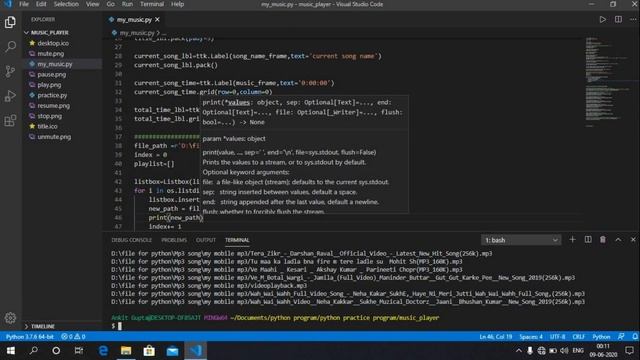Screen dimensions: 640x360
Task: Open the Search view in activity bar
Action: [10, 47]
